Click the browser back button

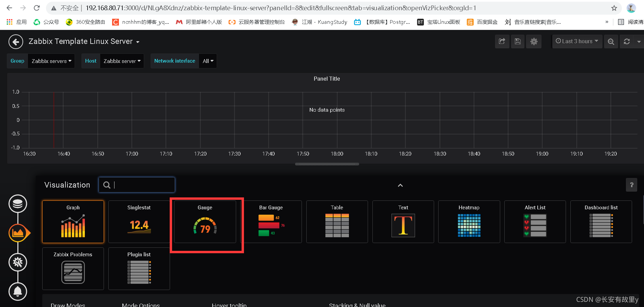9,8
